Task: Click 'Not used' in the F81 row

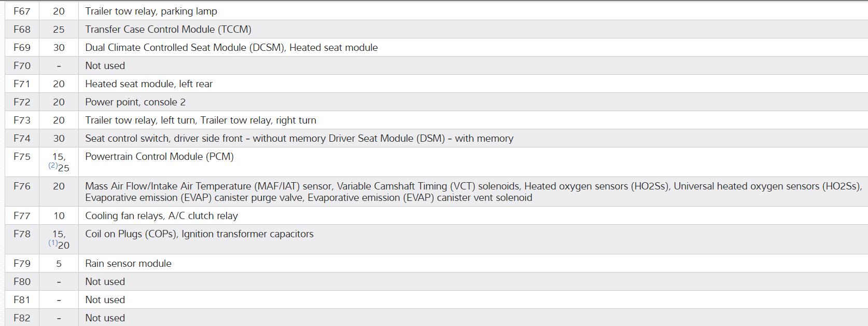Action: 105,300
